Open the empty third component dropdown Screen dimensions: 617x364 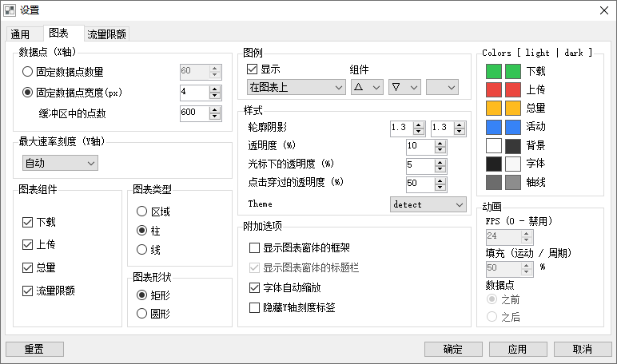pyautogui.click(x=442, y=87)
